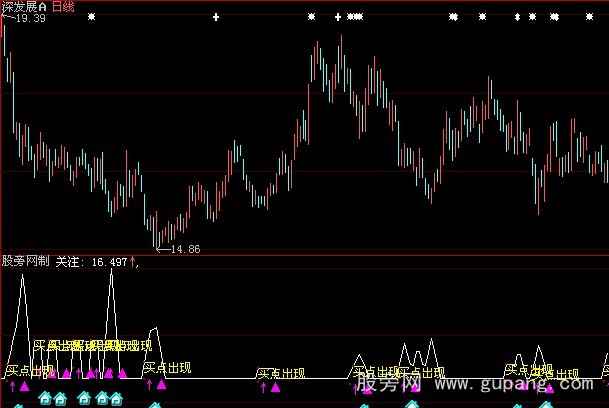Click the leftmost magenta up arrow
Image resolution: width=609 pixels, height=408 pixels.
pos(12,384)
